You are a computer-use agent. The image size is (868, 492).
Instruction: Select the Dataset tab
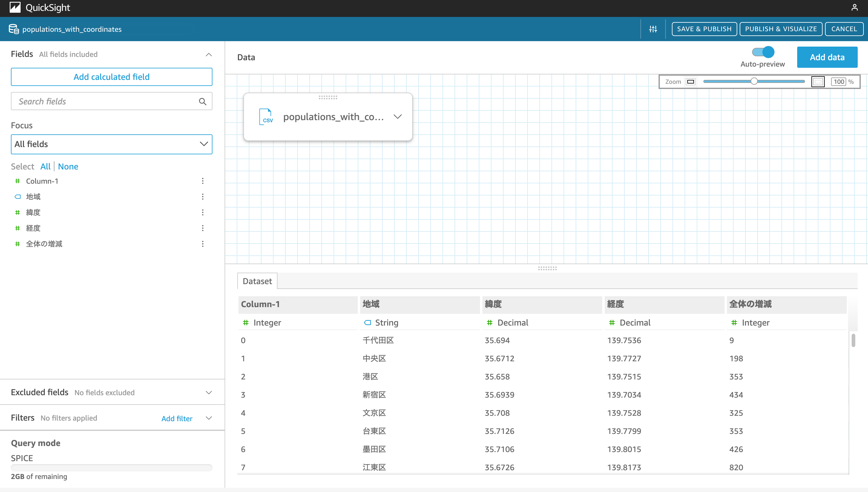257,281
